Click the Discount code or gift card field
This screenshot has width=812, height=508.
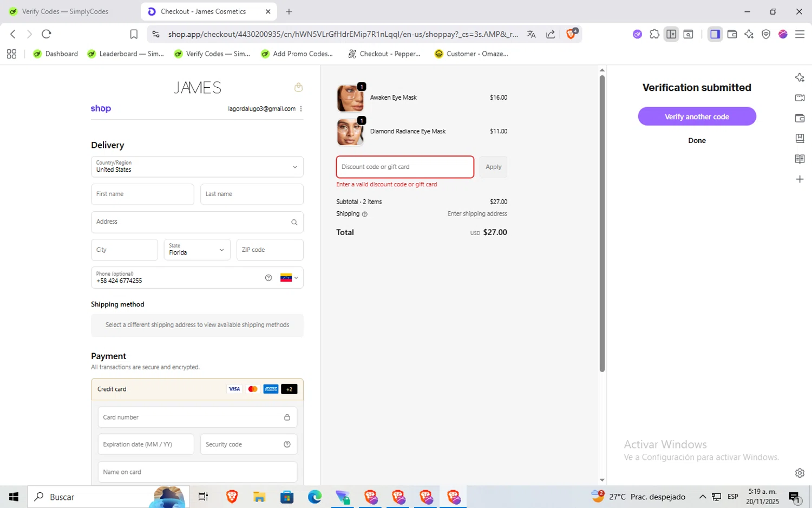(x=405, y=167)
